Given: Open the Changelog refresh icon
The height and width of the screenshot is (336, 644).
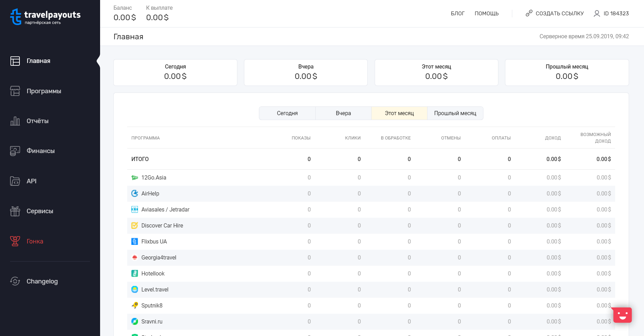Looking at the screenshot, I should point(15,281).
